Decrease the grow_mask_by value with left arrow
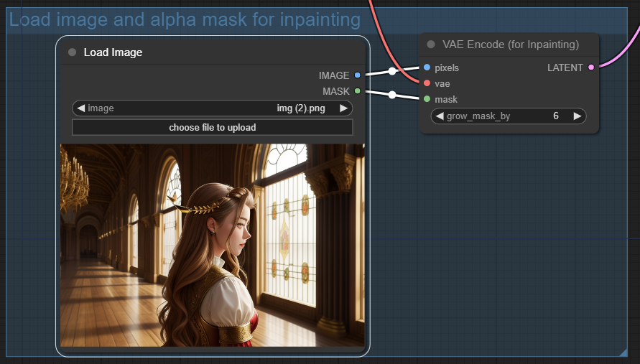 click(440, 116)
